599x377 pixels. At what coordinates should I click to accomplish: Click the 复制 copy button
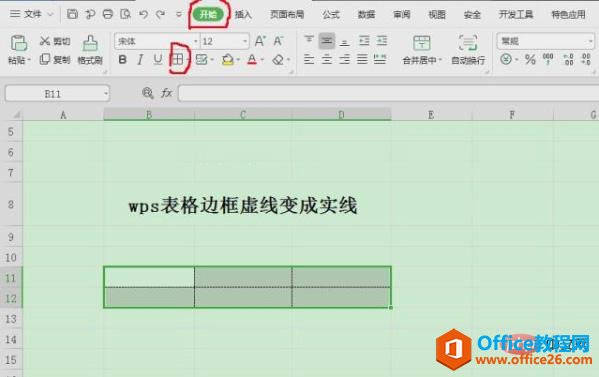(x=55, y=60)
